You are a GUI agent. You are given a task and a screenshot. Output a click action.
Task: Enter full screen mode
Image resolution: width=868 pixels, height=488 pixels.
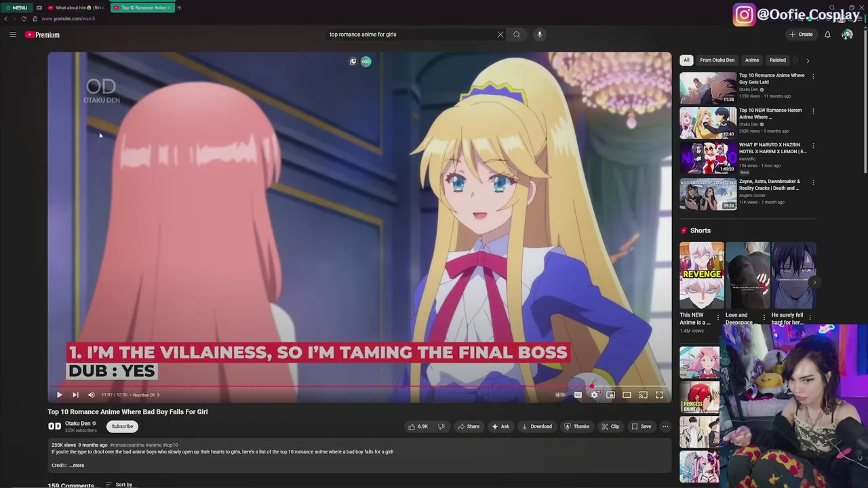[659, 394]
